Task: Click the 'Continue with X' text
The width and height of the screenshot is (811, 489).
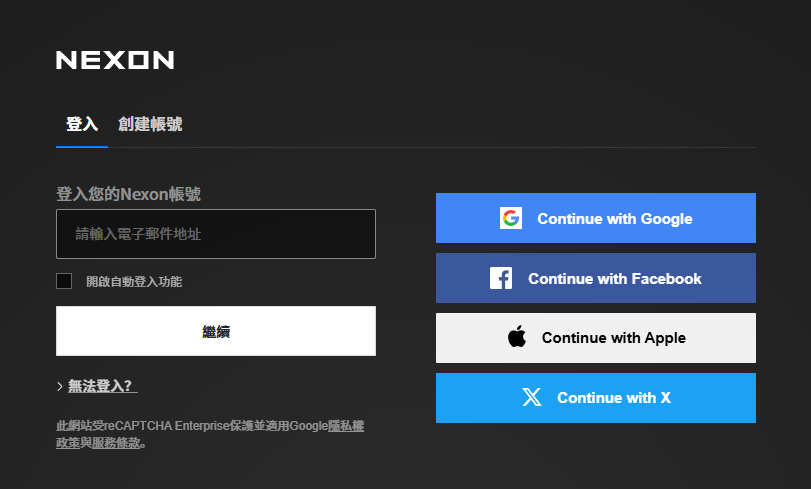Action: point(614,398)
